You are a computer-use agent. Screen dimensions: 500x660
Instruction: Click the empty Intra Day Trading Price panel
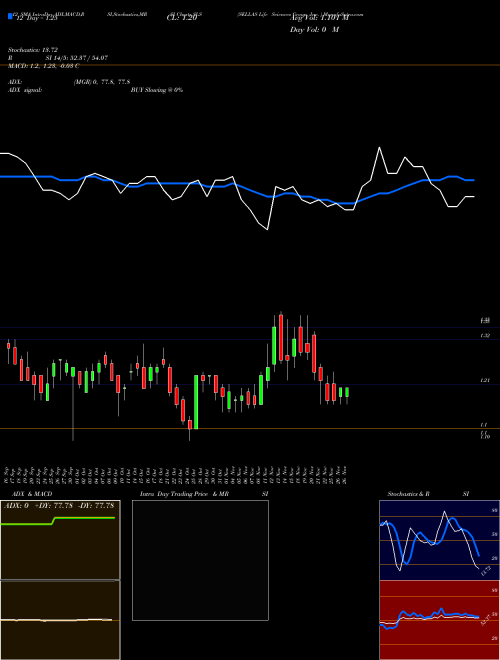(200, 560)
